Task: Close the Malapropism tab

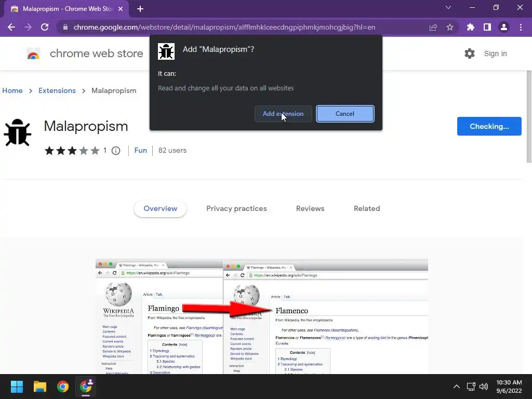Action: click(121, 9)
